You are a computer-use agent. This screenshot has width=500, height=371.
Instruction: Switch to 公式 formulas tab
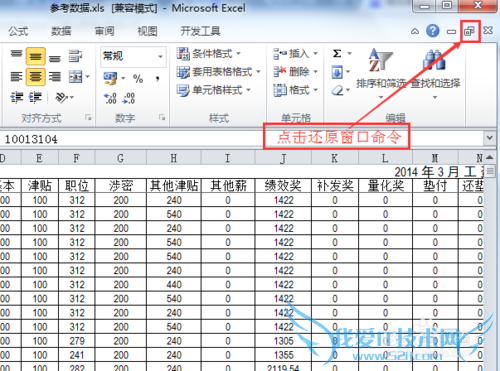point(18,31)
